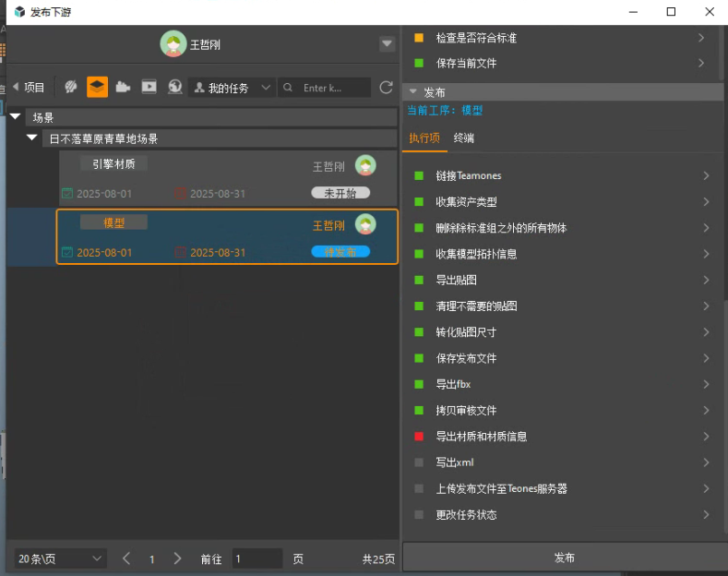
Task: Click the user avatar on the 模型 task
Action: (365, 224)
